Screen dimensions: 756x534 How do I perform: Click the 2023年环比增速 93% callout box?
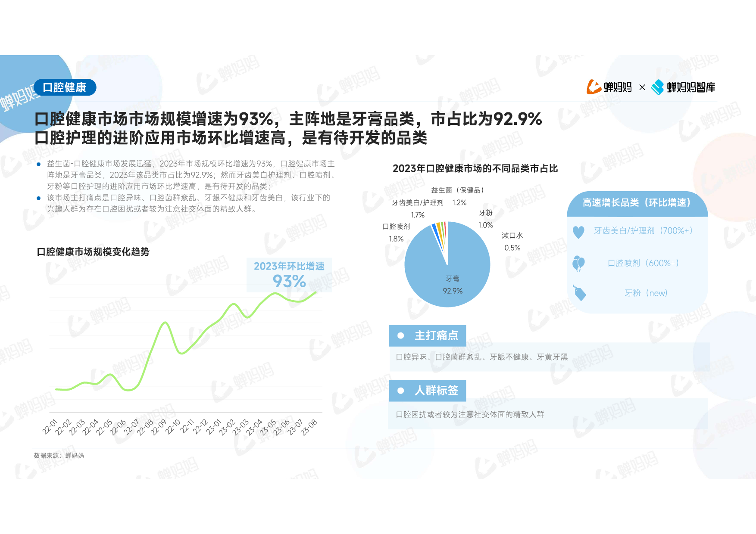(x=289, y=275)
